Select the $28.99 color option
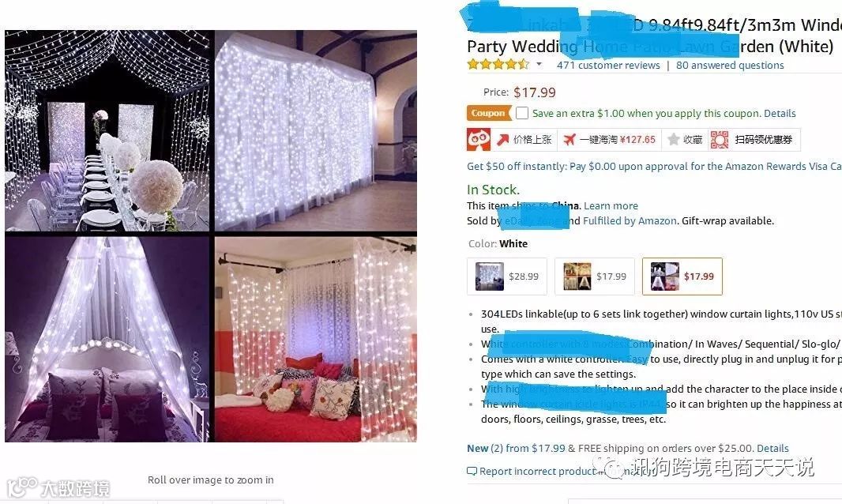 pos(507,276)
